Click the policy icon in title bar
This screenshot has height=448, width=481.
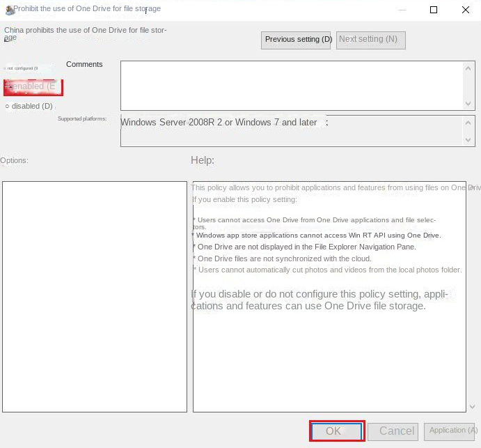(x=9, y=10)
